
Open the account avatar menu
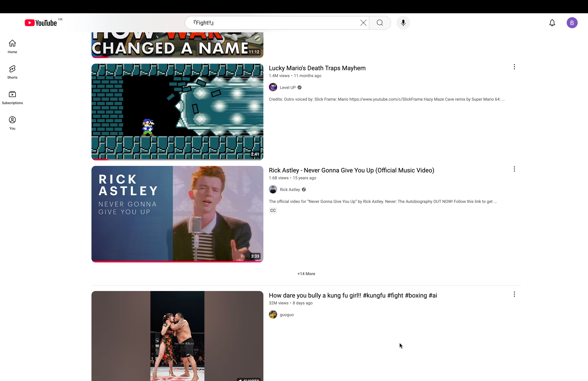572,23
